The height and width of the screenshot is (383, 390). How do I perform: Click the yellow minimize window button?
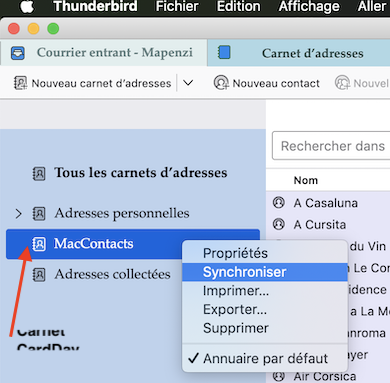(33, 29)
